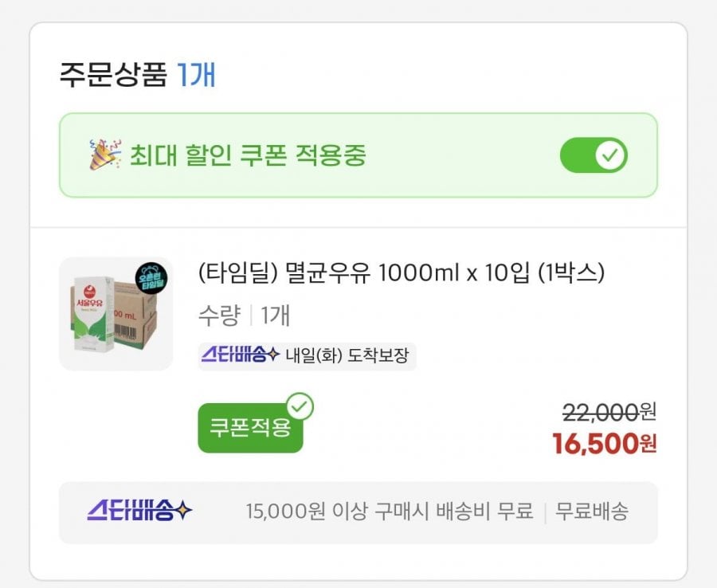Click the white checkmark inside the coupon toggle

(611, 155)
